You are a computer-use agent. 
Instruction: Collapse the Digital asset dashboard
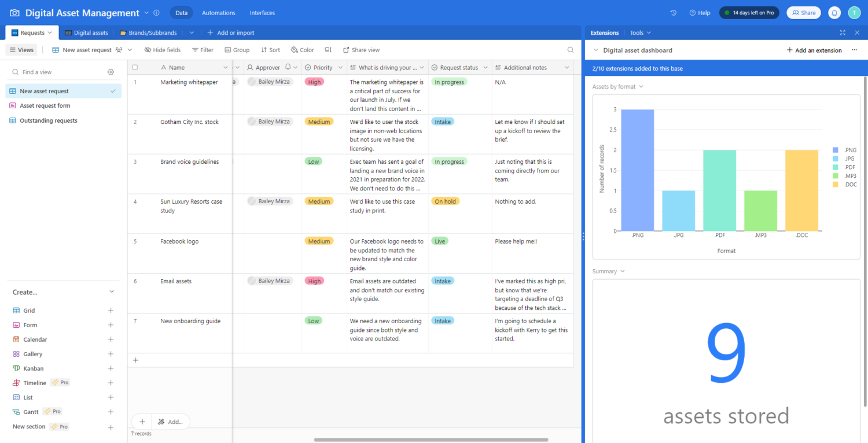[595, 50]
